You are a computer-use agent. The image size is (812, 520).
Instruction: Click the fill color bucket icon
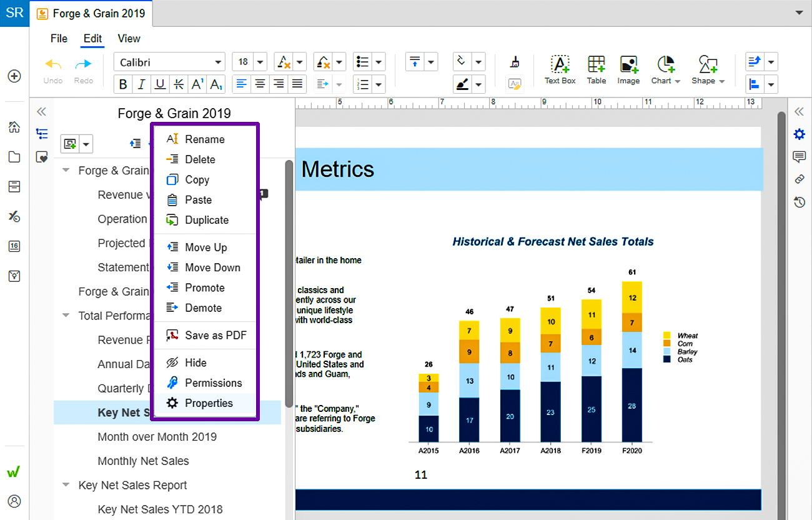pyautogui.click(x=462, y=62)
